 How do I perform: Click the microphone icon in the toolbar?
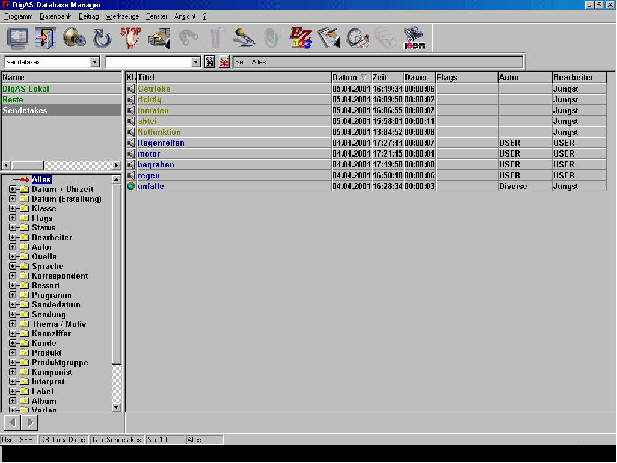tap(244, 38)
